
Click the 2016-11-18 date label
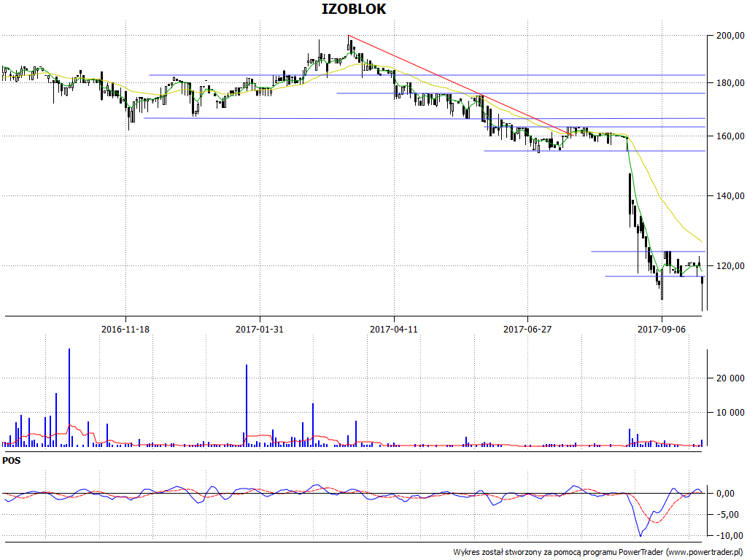point(125,329)
